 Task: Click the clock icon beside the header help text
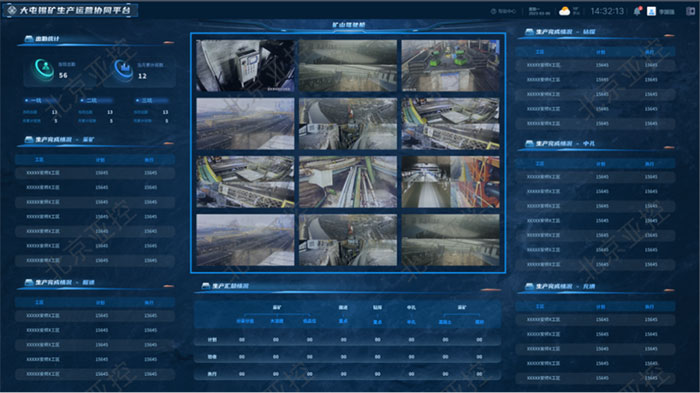click(x=493, y=11)
